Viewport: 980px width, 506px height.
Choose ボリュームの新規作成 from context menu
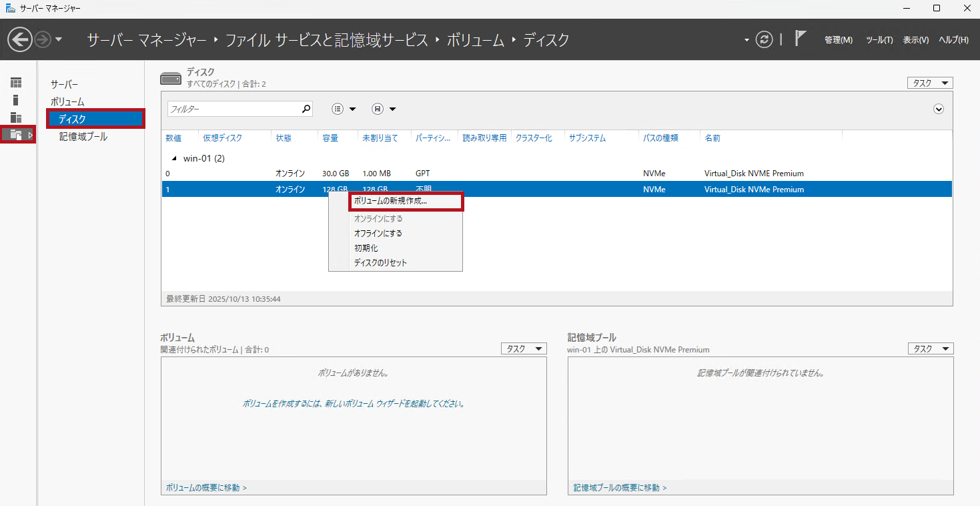coord(390,201)
